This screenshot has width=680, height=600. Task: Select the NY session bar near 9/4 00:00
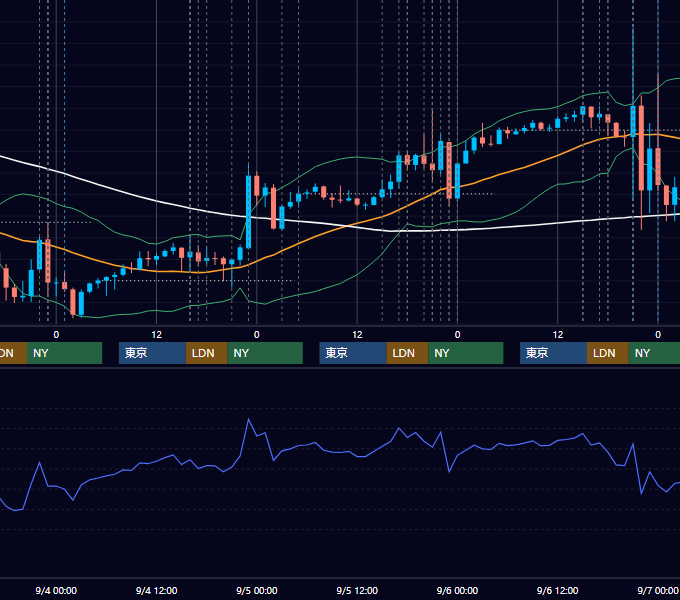click(65, 353)
